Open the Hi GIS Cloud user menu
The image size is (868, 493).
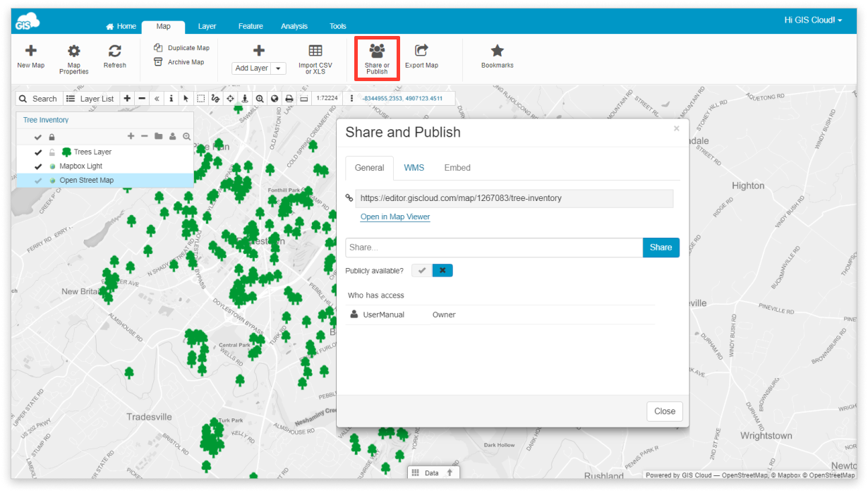coord(813,20)
